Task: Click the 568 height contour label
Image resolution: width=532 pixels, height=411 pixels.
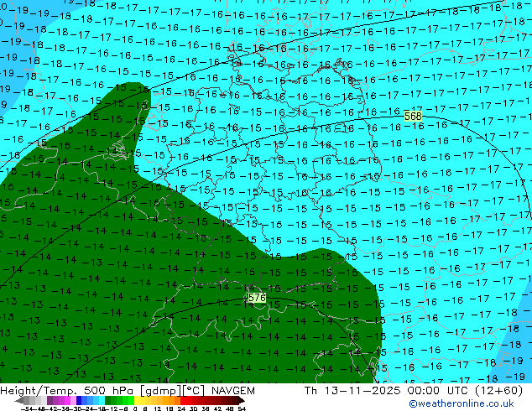Action: point(413,117)
